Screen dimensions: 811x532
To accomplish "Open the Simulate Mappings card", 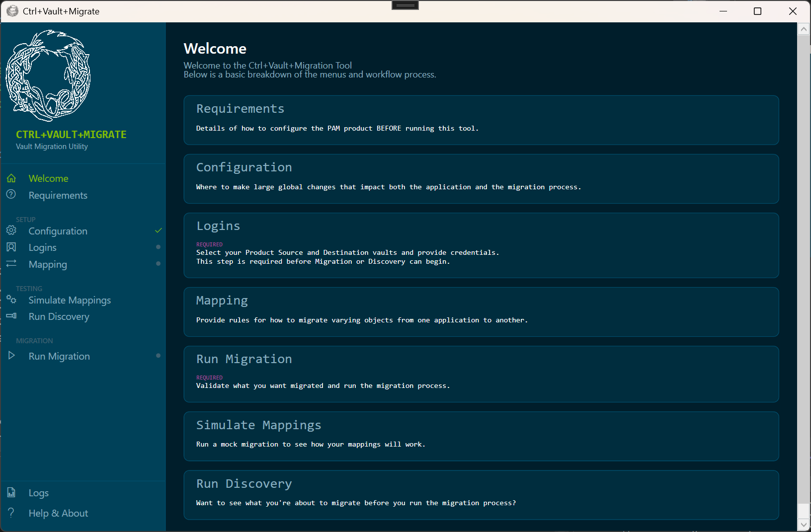I will tap(481, 436).
